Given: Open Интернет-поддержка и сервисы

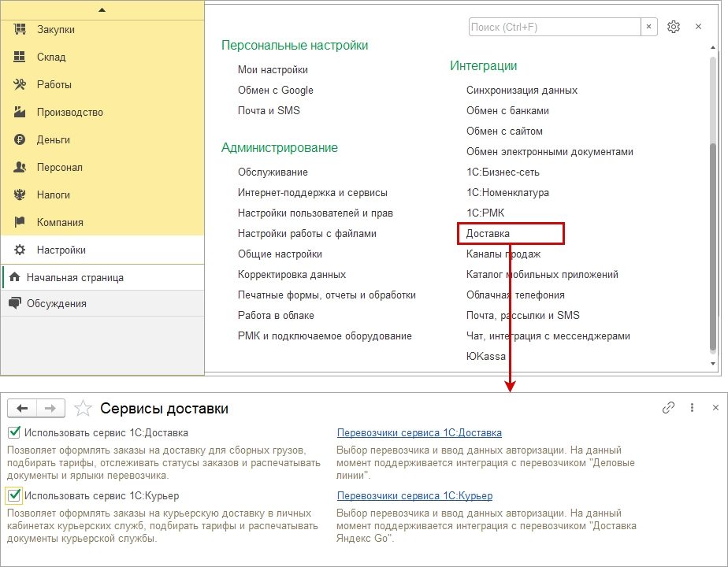Looking at the screenshot, I should click(313, 193).
